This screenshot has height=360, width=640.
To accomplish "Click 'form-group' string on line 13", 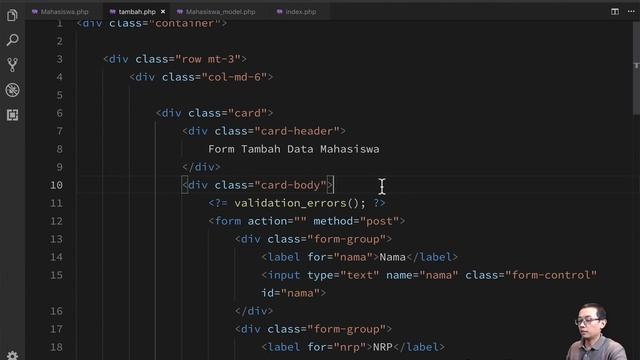I will [346, 239].
